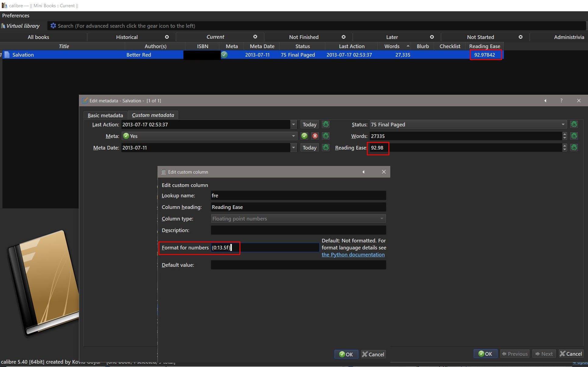Click the red No button for Meta

(315, 136)
